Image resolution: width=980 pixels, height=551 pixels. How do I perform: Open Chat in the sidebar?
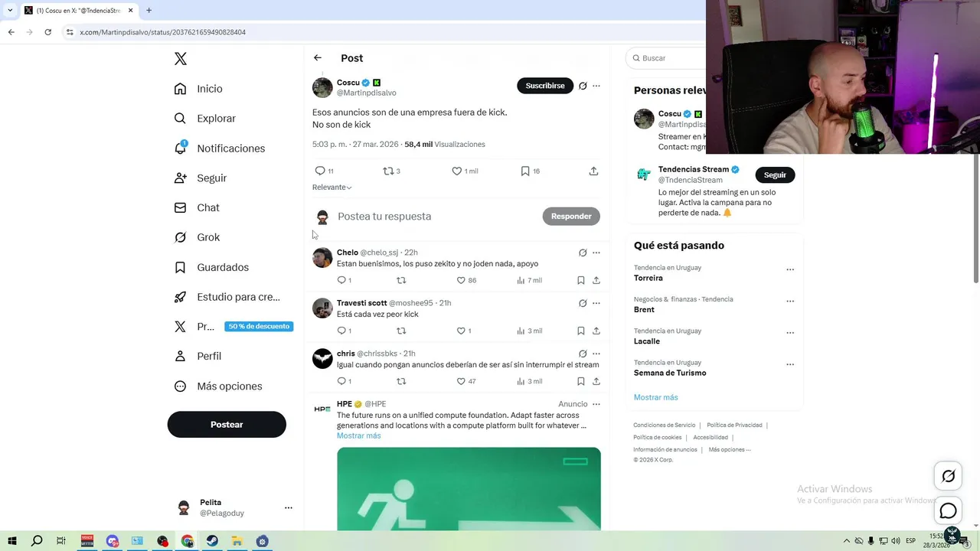197,207
